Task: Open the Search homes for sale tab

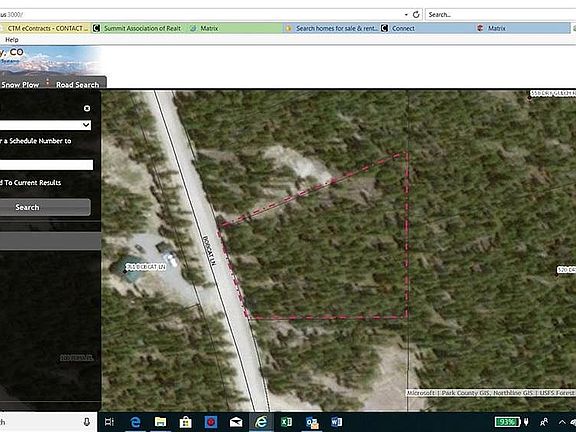Action: [x=331, y=28]
